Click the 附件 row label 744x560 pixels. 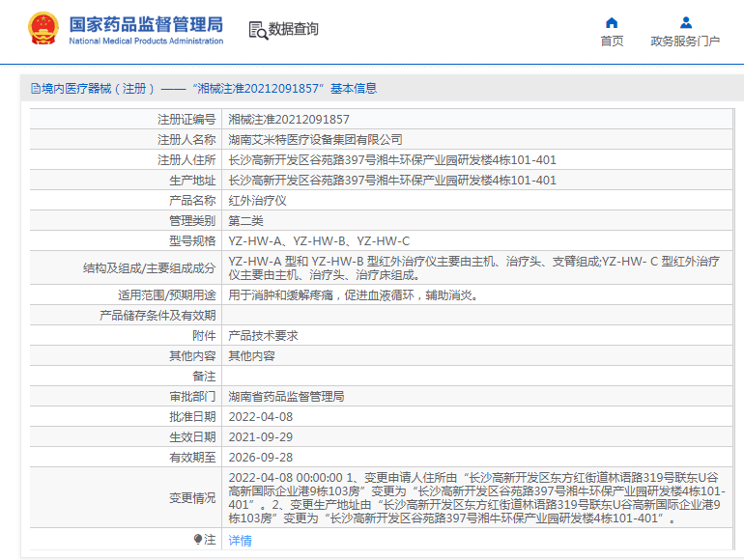(204, 336)
